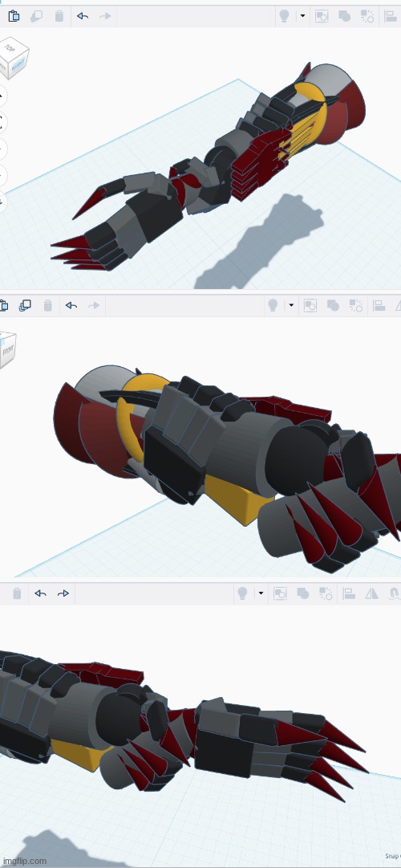Screen dimensions: 401x868
Task: Open dropdown arrow beside top toolbar lightbulb
Action: pyautogui.click(x=302, y=16)
